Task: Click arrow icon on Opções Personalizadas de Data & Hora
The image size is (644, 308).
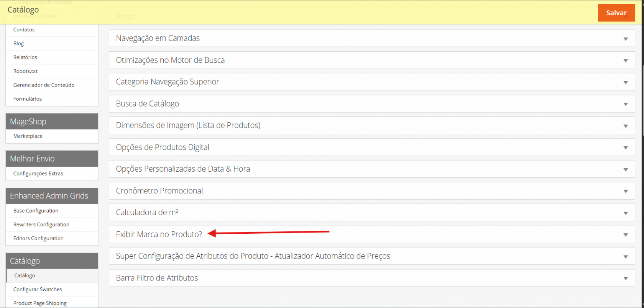Action: click(625, 170)
